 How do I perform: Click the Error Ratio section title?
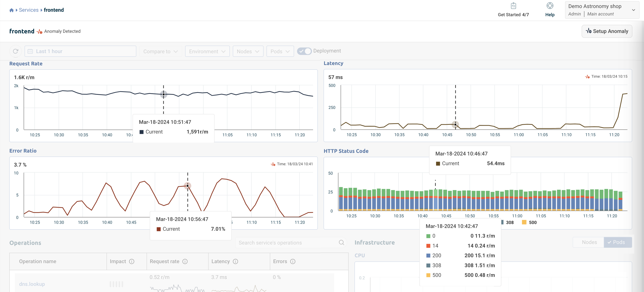tap(23, 151)
